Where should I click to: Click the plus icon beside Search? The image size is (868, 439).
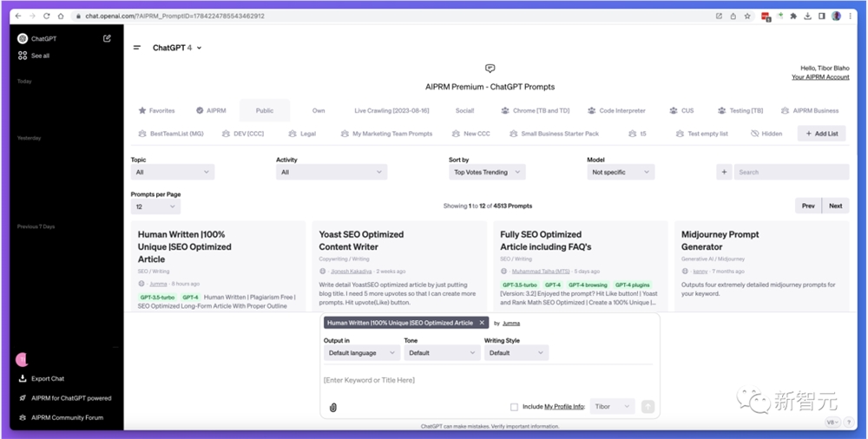click(x=724, y=172)
